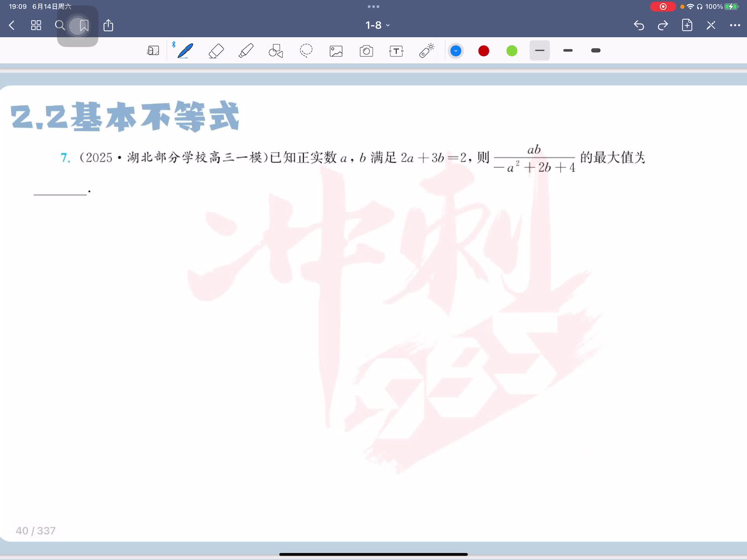
Task: Choose the red pen color
Action: 484,51
